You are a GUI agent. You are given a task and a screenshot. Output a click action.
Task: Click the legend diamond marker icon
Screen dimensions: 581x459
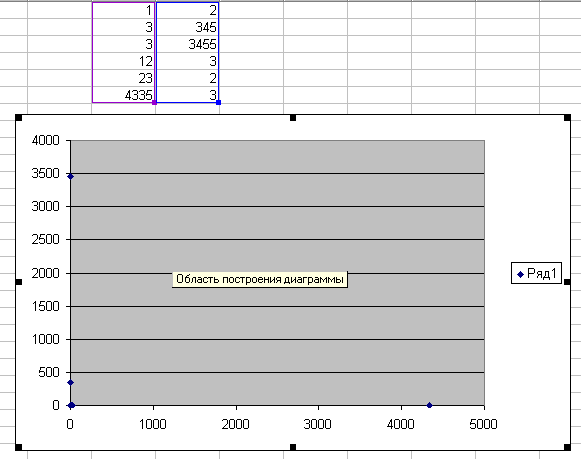coord(520,274)
